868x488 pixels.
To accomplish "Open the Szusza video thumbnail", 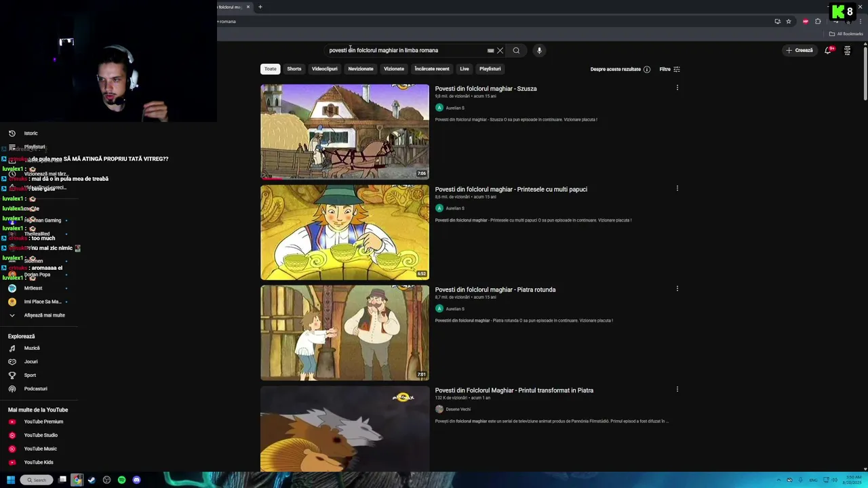I will (x=344, y=131).
